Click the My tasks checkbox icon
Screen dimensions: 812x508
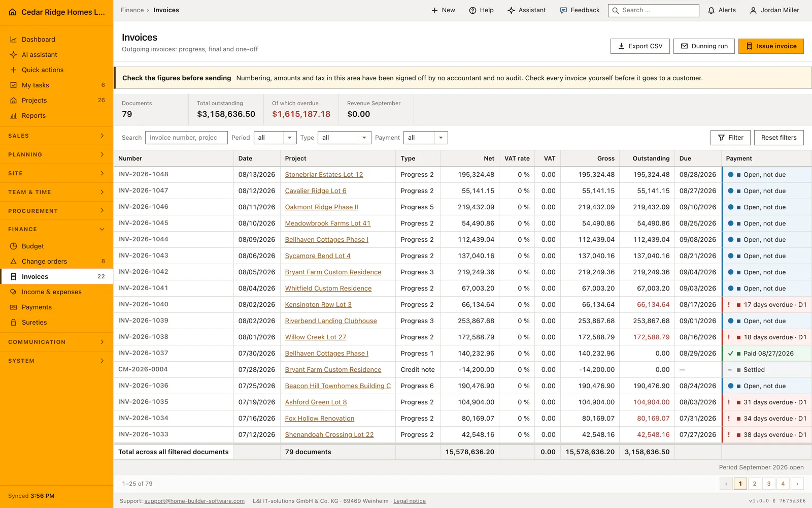[14, 85]
